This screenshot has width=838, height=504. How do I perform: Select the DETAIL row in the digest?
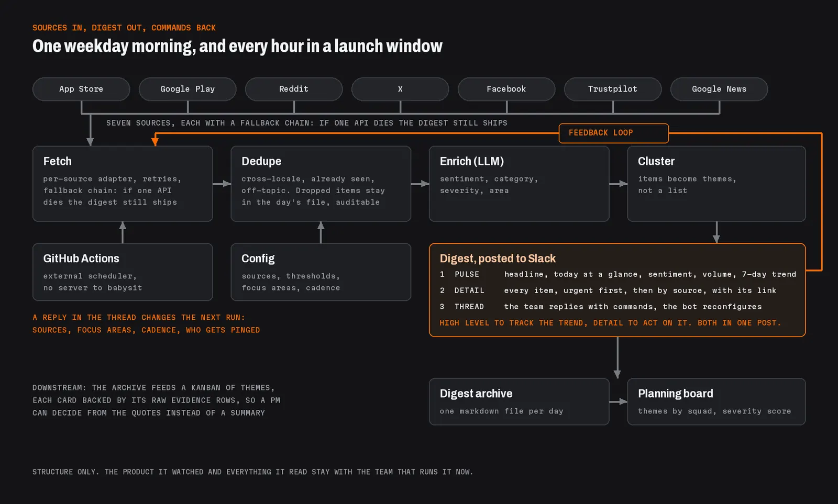point(608,290)
